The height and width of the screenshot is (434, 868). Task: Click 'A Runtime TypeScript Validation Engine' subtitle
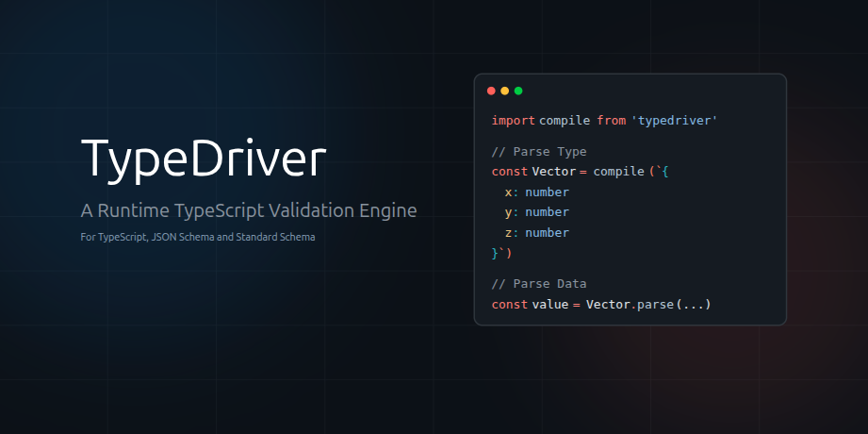pyautogui.click(x=249, y=210)
